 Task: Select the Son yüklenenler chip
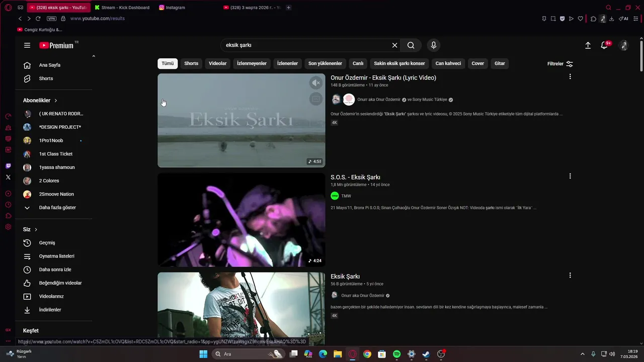(x=326, y=63)
